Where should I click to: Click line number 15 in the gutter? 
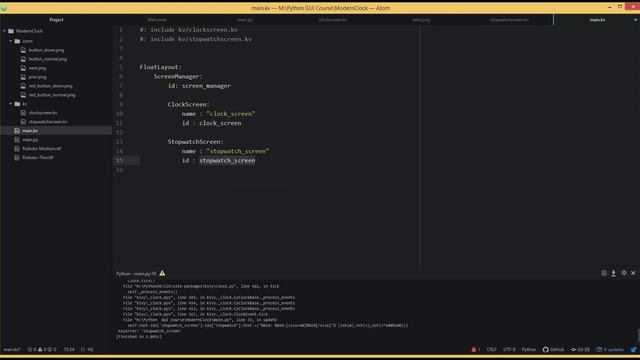tap(119, 160)
